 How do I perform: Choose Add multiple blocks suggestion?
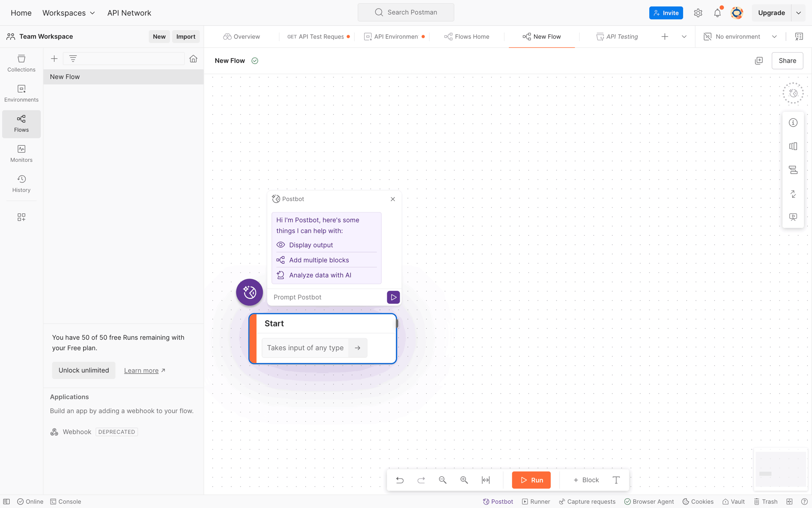[x=326, y=260]
